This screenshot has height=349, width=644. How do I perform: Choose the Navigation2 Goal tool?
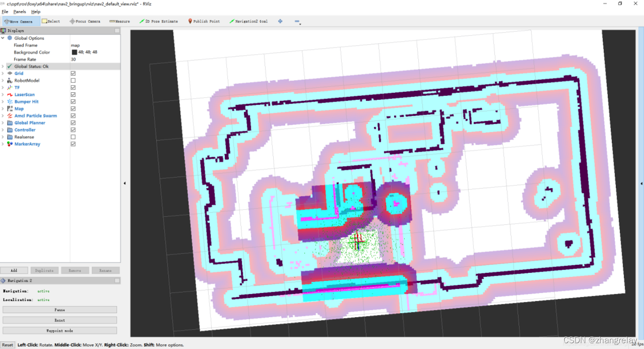pyautogui.click(x=249, y=21)
